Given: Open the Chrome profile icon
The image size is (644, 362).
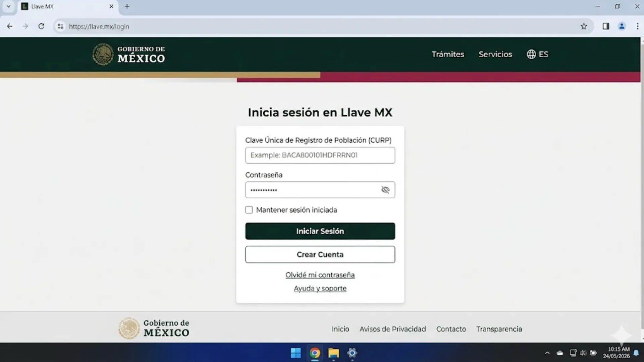Looking at the screenshot, I should point(622,26).
